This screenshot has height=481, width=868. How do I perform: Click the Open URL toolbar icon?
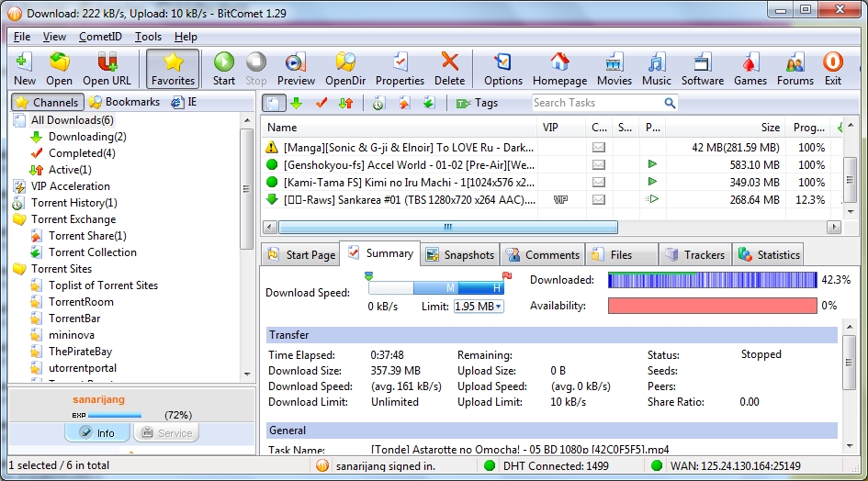point(107,69)
